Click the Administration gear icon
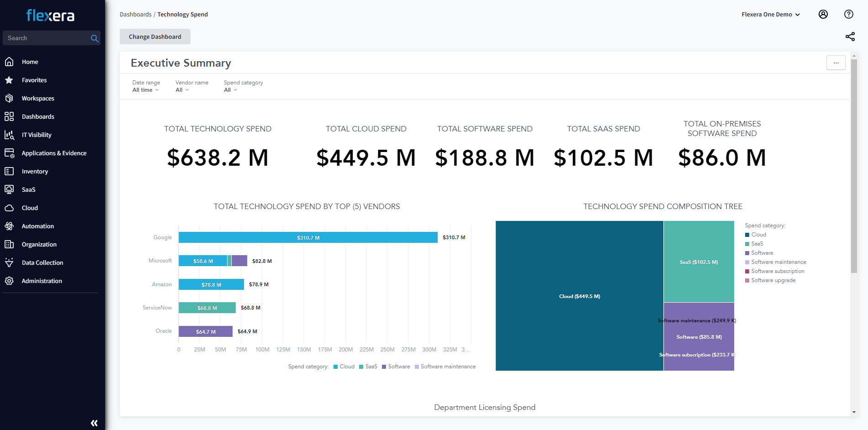 [9, 281]
